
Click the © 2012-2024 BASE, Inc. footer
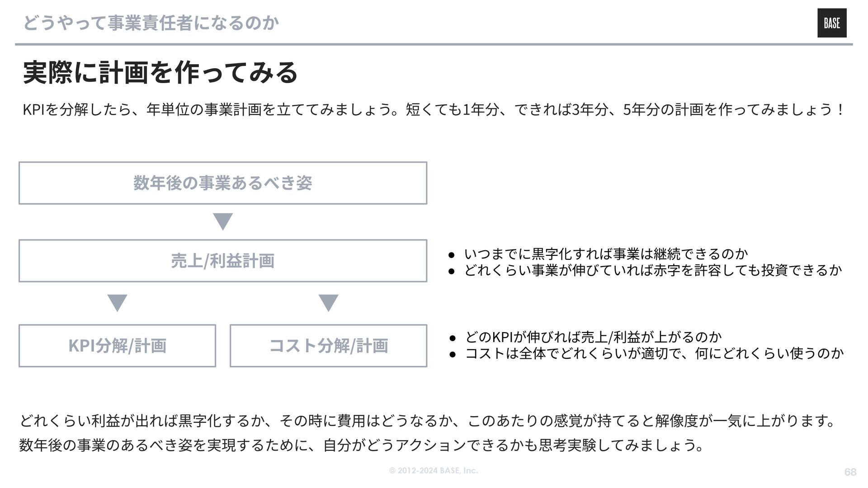pyautogui.click(x=434, y=471)
